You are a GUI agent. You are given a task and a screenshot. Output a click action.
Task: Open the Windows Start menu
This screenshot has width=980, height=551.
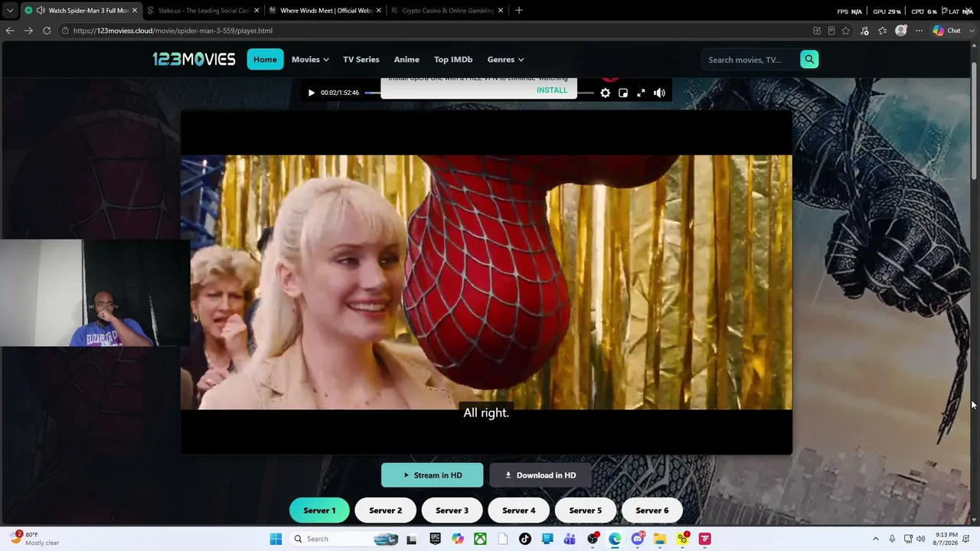pyautogui.click(x=276, y=539)
